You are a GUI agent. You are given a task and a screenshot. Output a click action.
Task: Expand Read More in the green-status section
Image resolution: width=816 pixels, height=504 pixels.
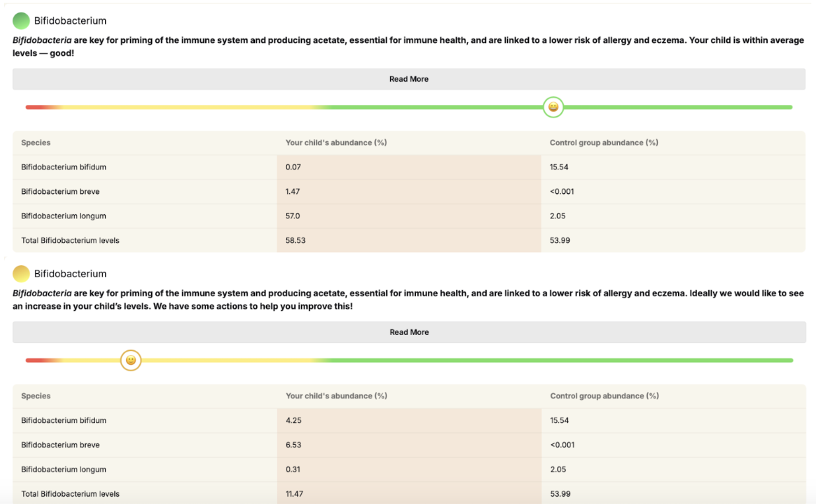point(409,79)
